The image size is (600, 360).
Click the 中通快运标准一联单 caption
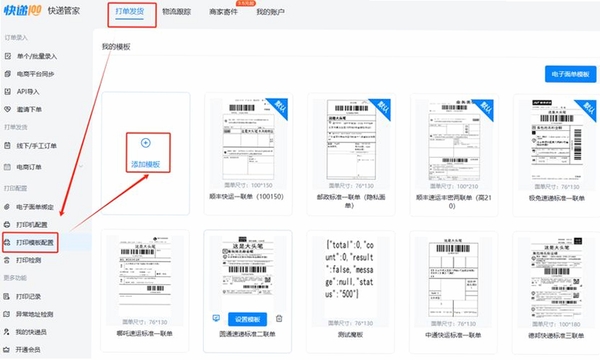(x=453, y=335)
